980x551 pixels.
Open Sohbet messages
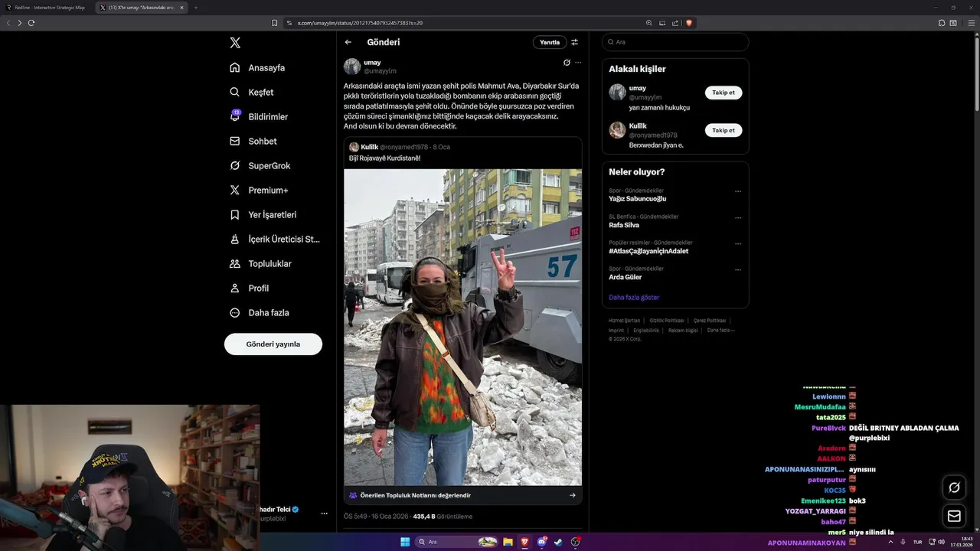pos(253,141)
